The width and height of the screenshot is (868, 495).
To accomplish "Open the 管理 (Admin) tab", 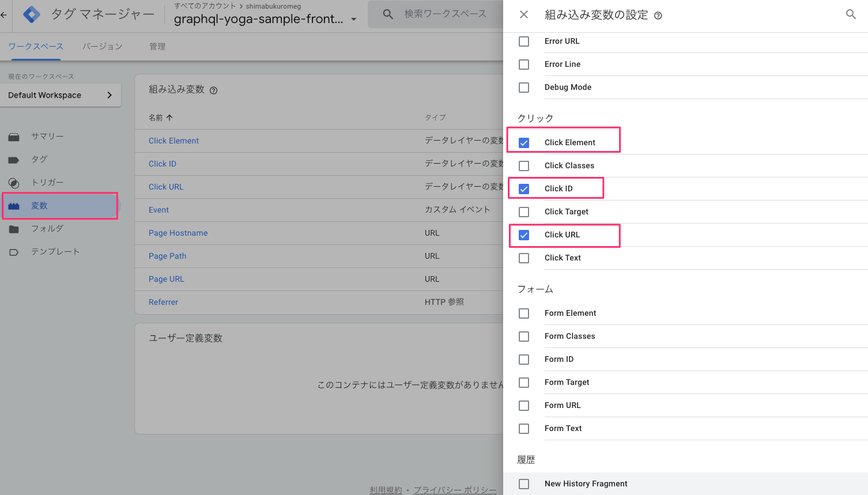I will tap(157, 46).
